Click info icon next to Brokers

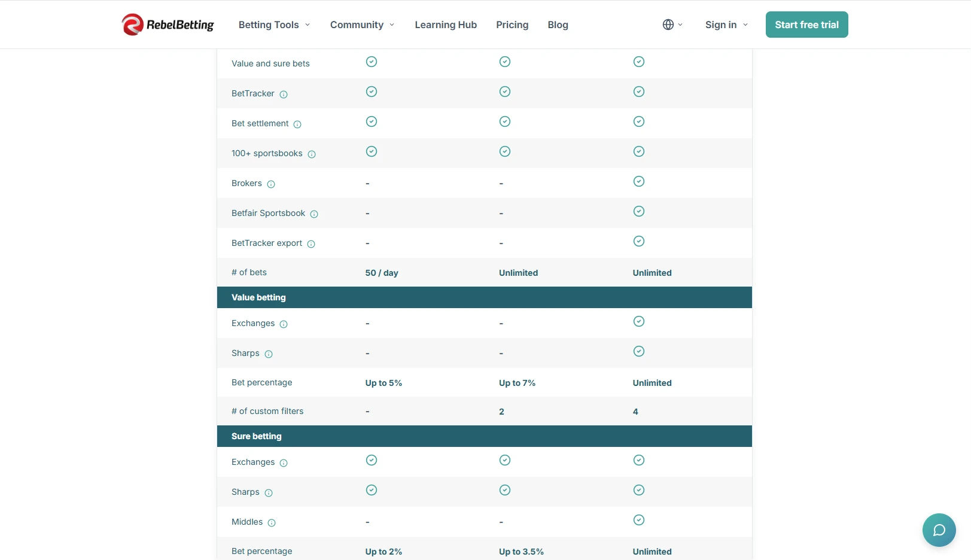tap(271, 184)
